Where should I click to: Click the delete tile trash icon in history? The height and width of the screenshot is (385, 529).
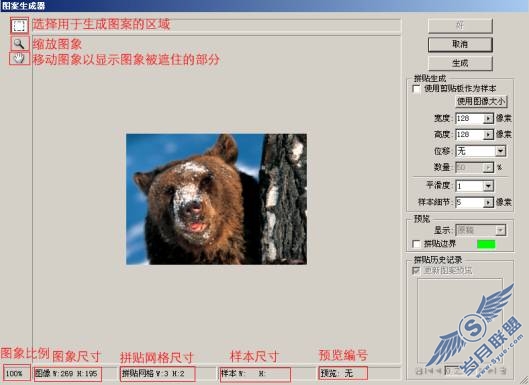[x=502, y=371]
